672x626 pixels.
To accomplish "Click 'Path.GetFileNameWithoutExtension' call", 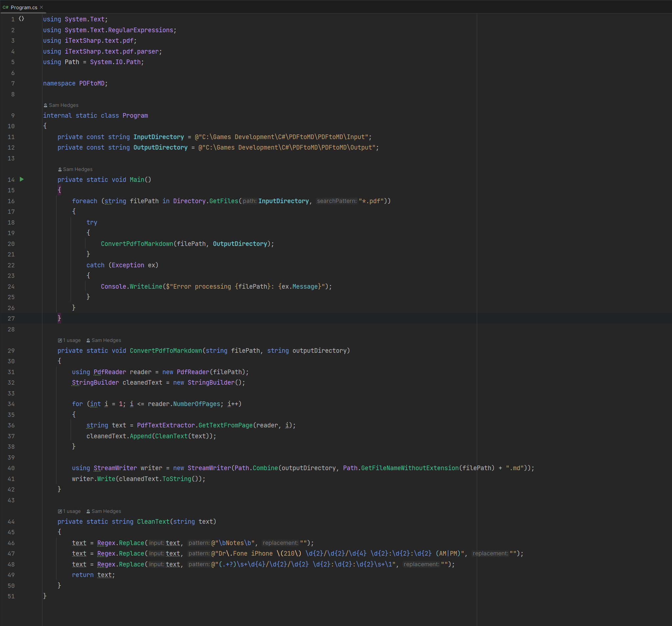I will [401, 468].
